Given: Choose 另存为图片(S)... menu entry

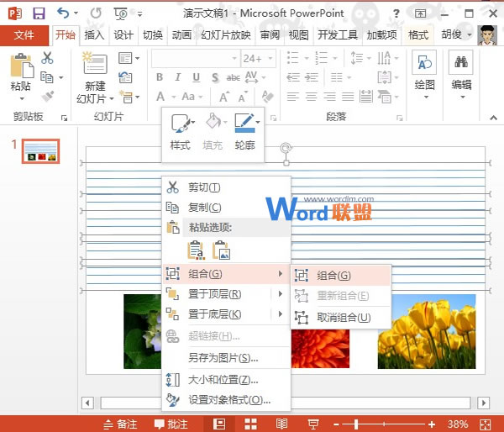Looking at the screenshot, I should [x=227, y=358].
